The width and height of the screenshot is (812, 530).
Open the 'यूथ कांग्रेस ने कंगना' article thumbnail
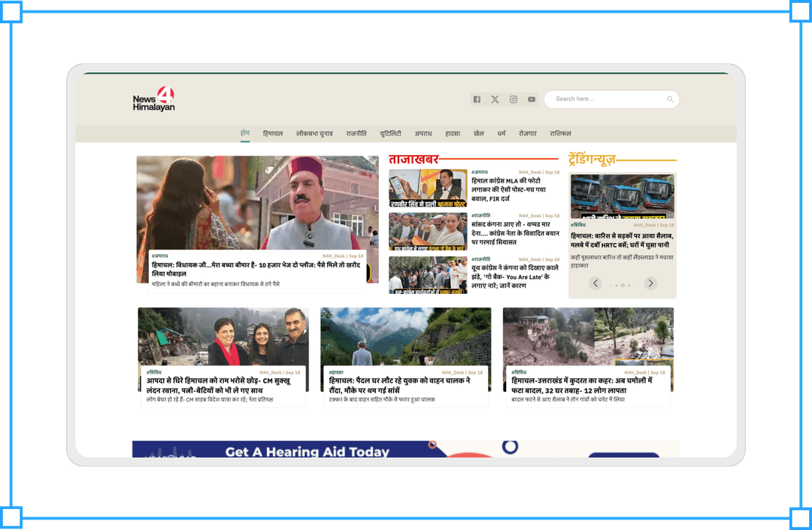[x=428, y=275]
